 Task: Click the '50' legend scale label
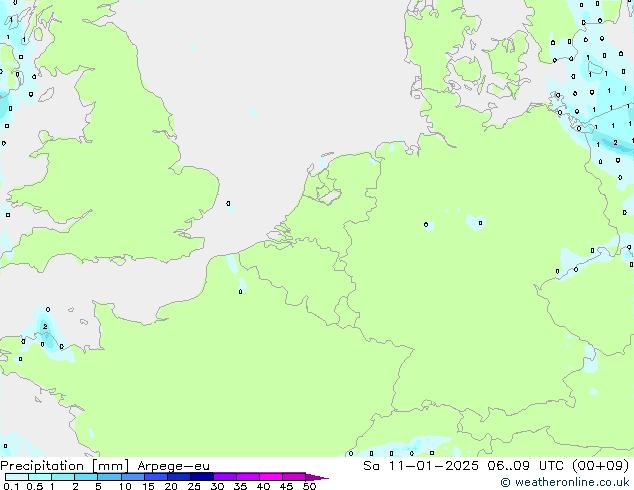click(x=309, y=486)
